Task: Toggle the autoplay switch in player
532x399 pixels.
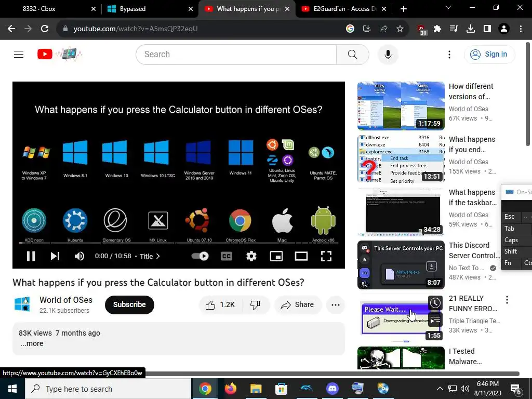Action: pyautogui.click(x=200, y=256)
